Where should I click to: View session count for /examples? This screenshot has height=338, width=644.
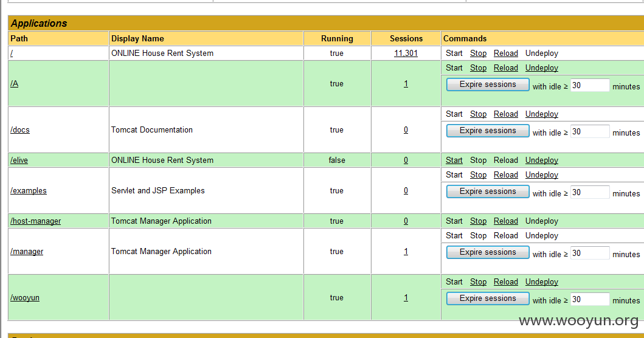point(406,190)
